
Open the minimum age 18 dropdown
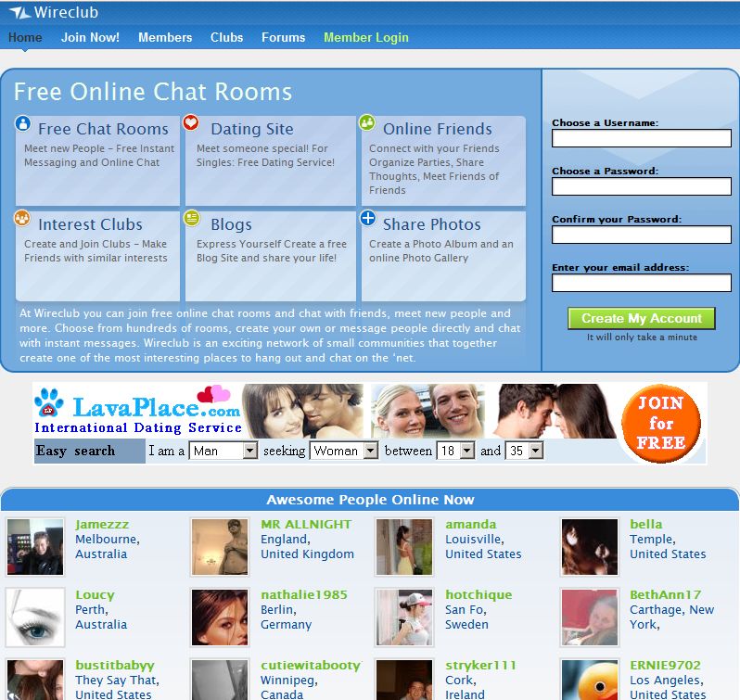coord(455,451)
